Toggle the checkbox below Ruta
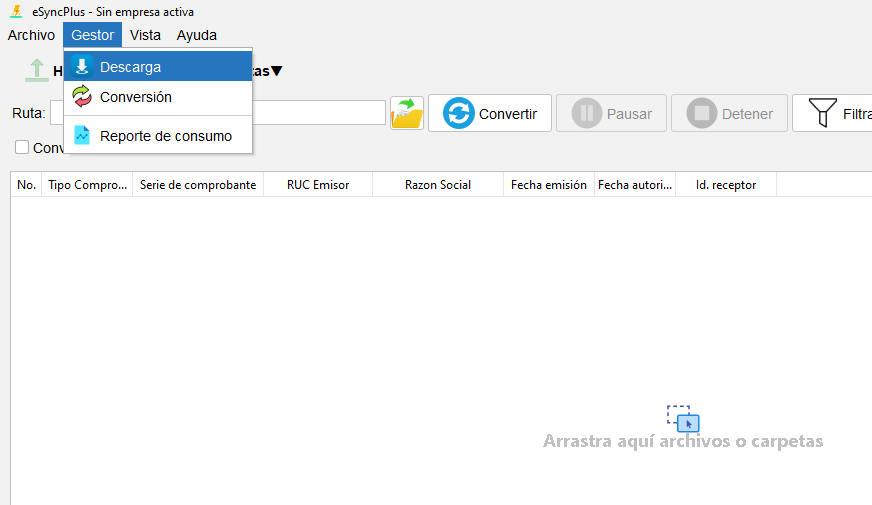This screenshot has height=505, width=872. (22, 148)
